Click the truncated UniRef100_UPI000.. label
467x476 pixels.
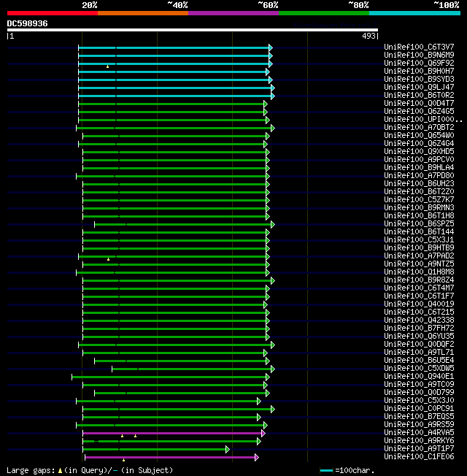pyautogui.click(x=423, y=119)
